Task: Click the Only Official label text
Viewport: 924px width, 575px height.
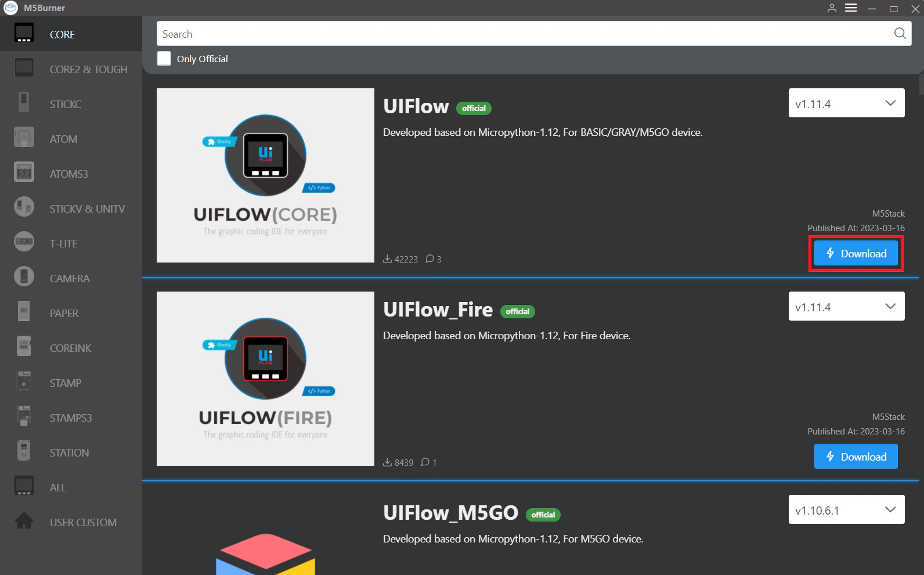Action: (203, 59)
